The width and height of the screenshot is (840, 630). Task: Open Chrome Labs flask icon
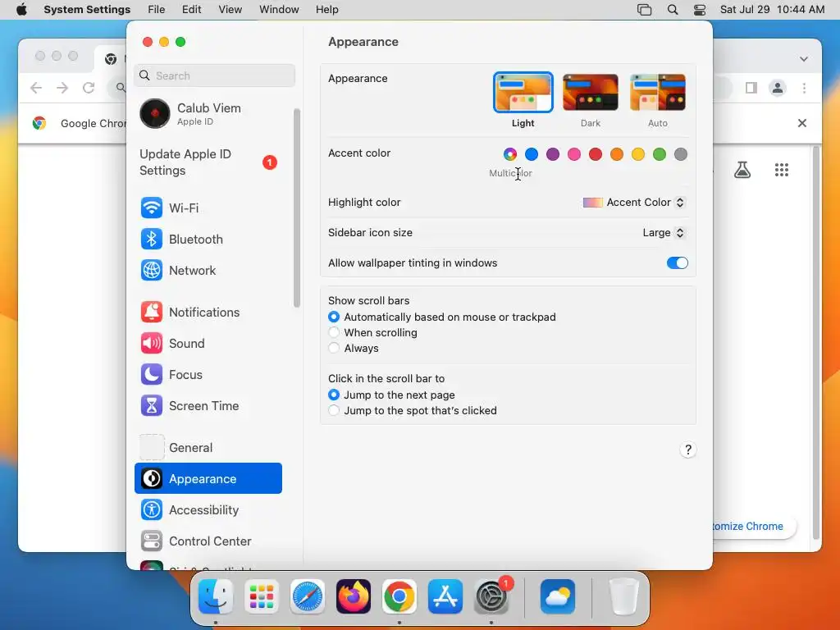point(742,171)
